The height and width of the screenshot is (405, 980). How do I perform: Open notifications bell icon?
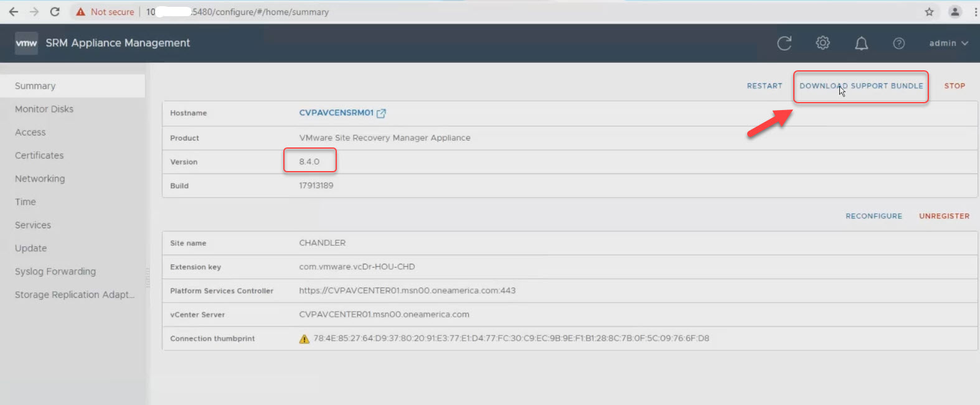click(861, 43)
